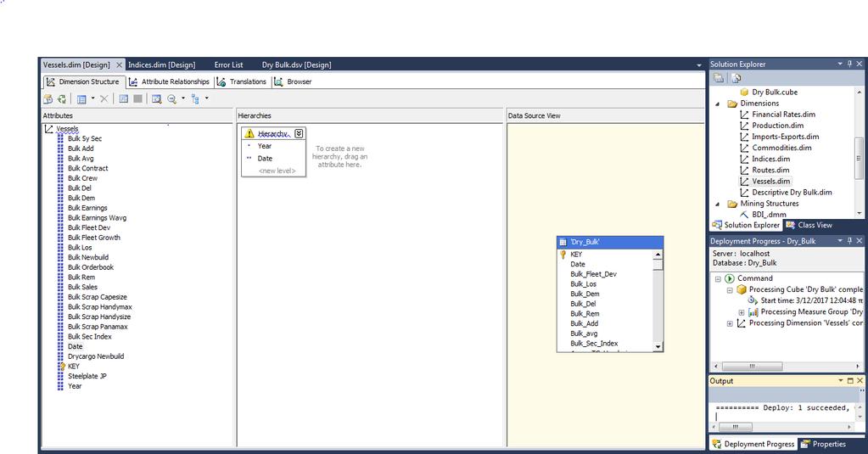Open the Properties tab at bottom

point(823,444)
